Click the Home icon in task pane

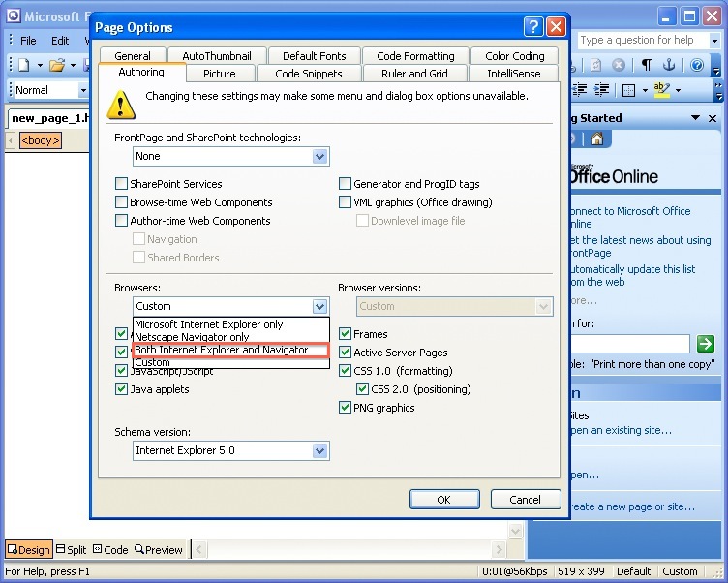pos(597,139)
